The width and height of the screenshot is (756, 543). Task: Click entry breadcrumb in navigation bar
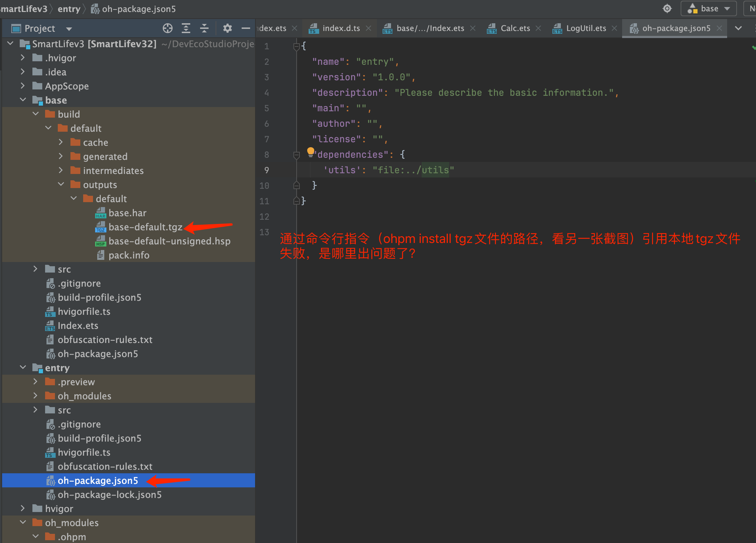coord(69,9)
